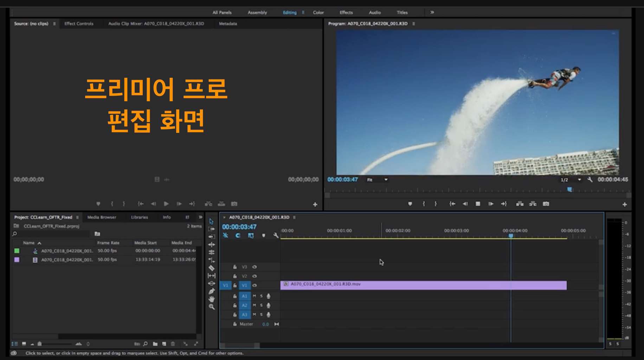Open the Source panel menu
The image size is (644, 360).
[x=54, y=24]
